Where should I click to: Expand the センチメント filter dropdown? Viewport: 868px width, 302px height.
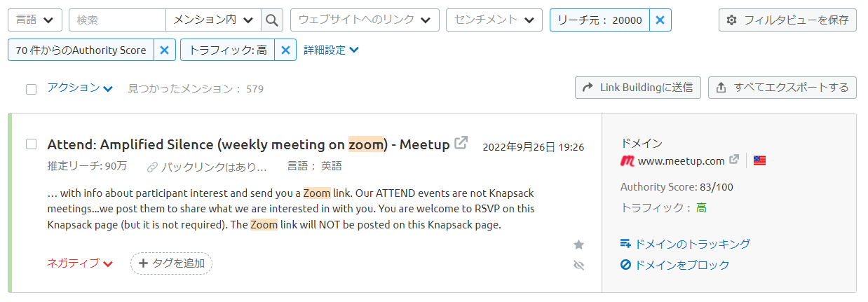coord(494,20)
